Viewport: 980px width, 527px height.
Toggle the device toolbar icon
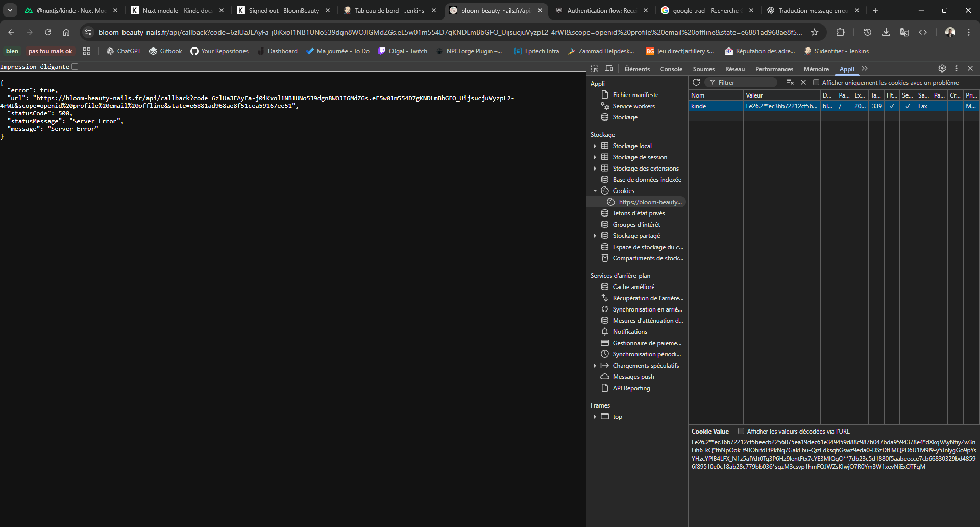click(x=609, y=69)
